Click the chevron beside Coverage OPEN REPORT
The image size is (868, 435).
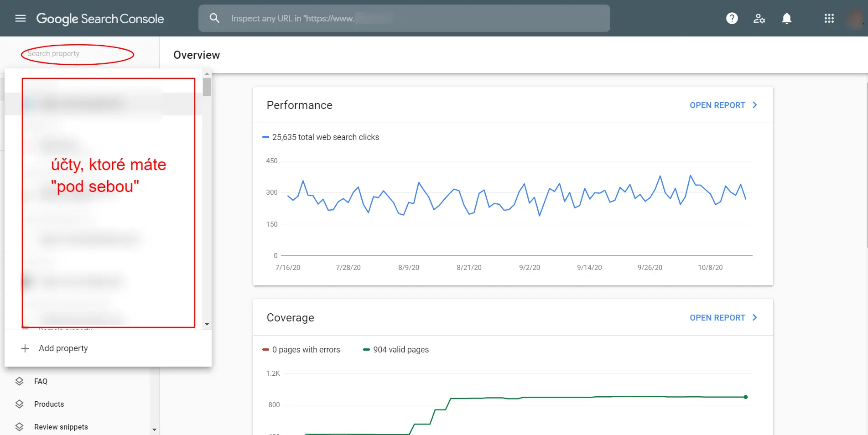coord(755,317)
